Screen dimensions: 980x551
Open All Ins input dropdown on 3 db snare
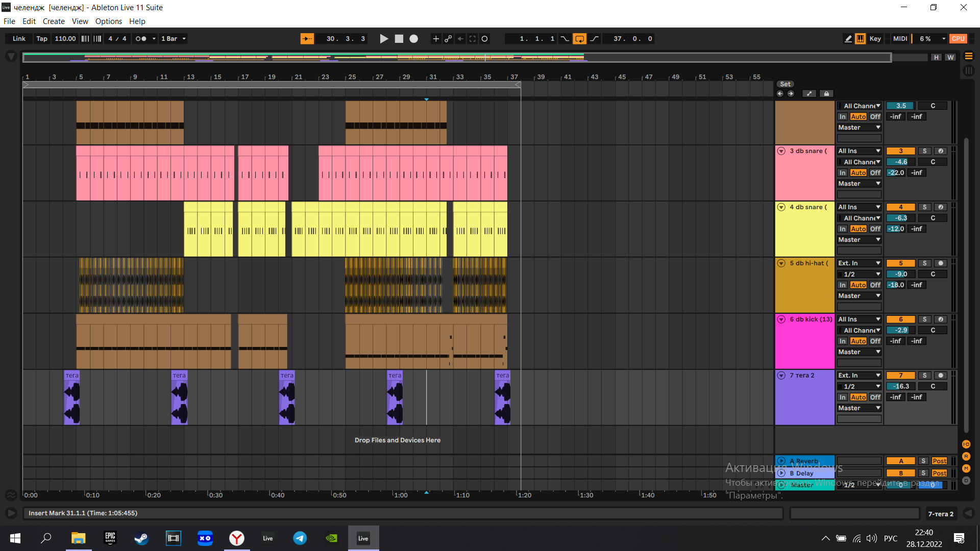tap(859, 151)
